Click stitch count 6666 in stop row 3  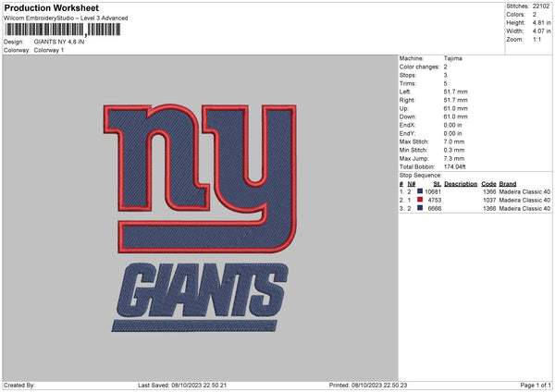[435, 209]
